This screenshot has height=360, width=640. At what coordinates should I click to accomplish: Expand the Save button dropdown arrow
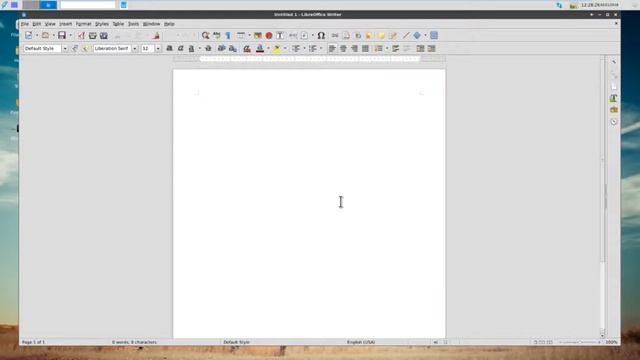point(70,36)
